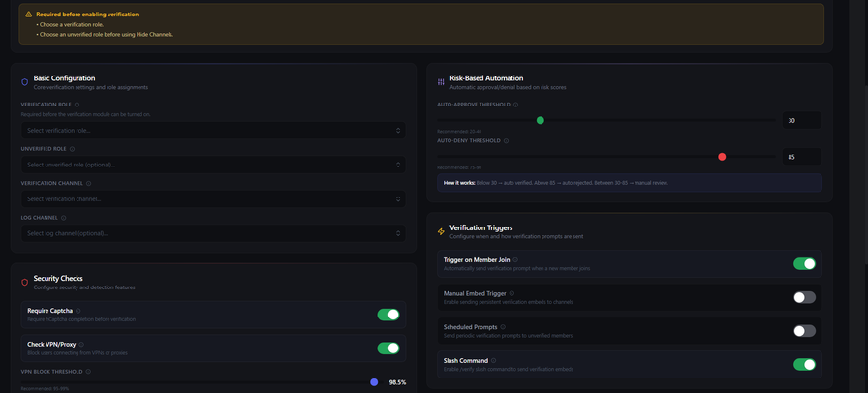
Task: Click the warning triangle icon in the alert banner
Action: click(x=28, y=15)
